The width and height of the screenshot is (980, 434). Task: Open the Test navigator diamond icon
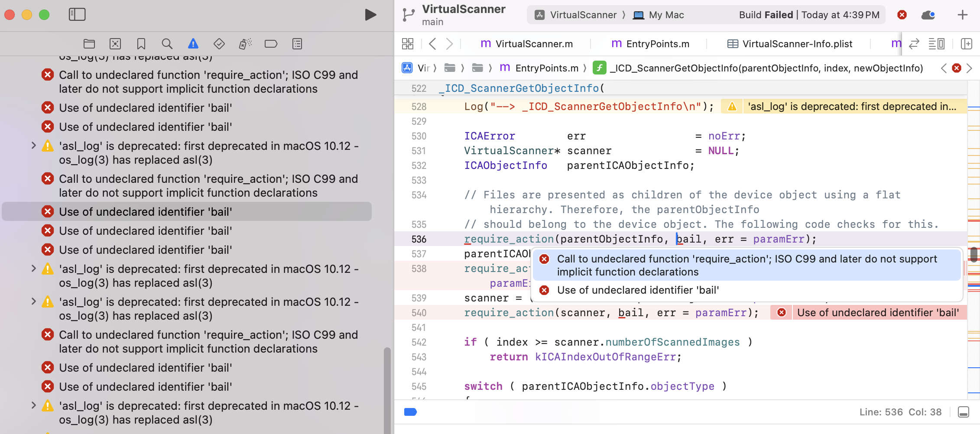click(219, 44)
